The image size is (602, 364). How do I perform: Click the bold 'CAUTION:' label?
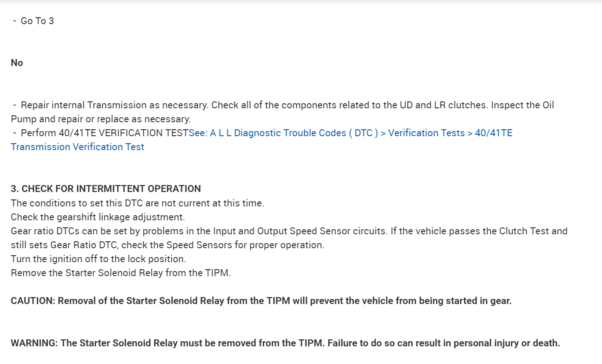tap(33, 301)
